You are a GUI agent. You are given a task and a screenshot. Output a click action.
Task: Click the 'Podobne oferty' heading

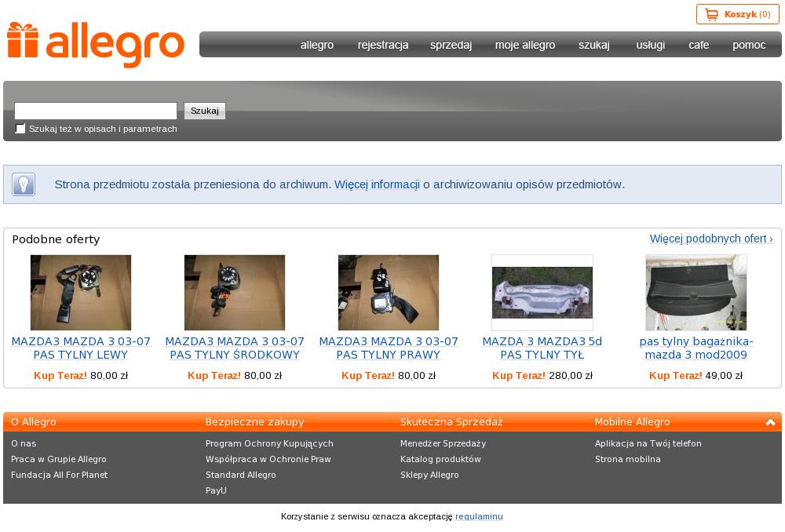tap(56, 239)
